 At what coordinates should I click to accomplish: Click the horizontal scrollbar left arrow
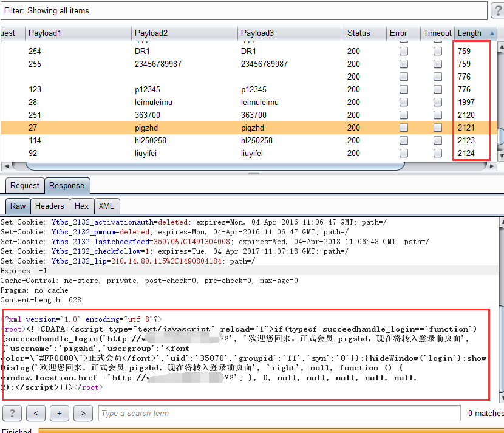[6, 166]
